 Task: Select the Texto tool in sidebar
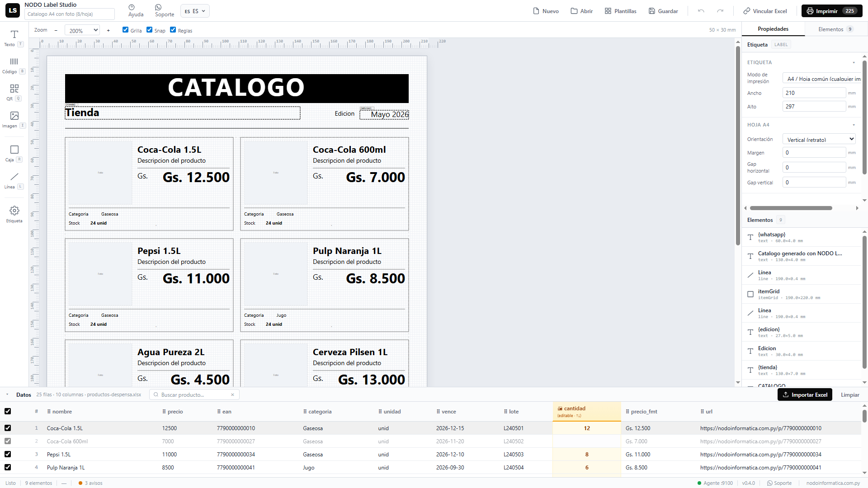14,38
